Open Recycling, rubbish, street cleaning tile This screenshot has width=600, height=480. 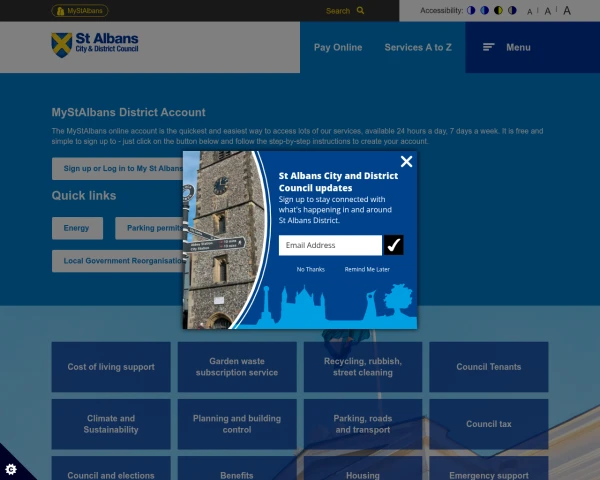pyautogui.click(x=363, y=367)
